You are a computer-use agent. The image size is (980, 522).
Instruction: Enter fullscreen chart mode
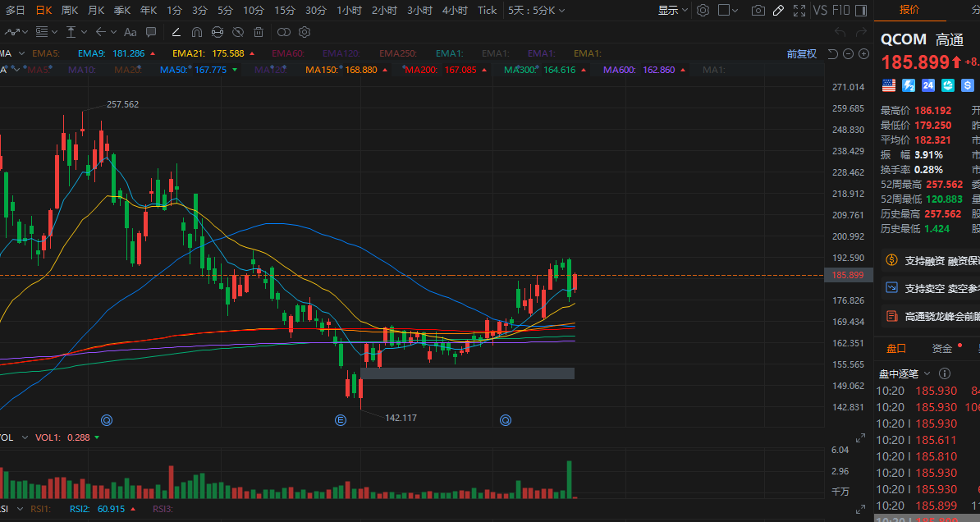(799, 10)
